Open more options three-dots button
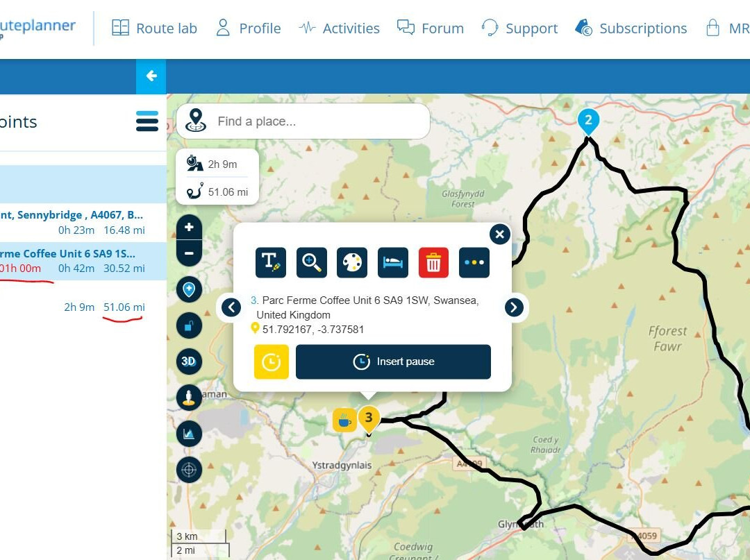The width and height of the screenshot is (750, 560). (474, 262)
